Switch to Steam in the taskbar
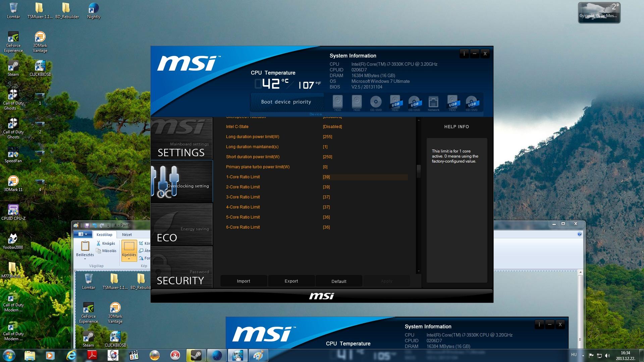The width and height of the screenshot is (644, 362). [x=196, y=355]
